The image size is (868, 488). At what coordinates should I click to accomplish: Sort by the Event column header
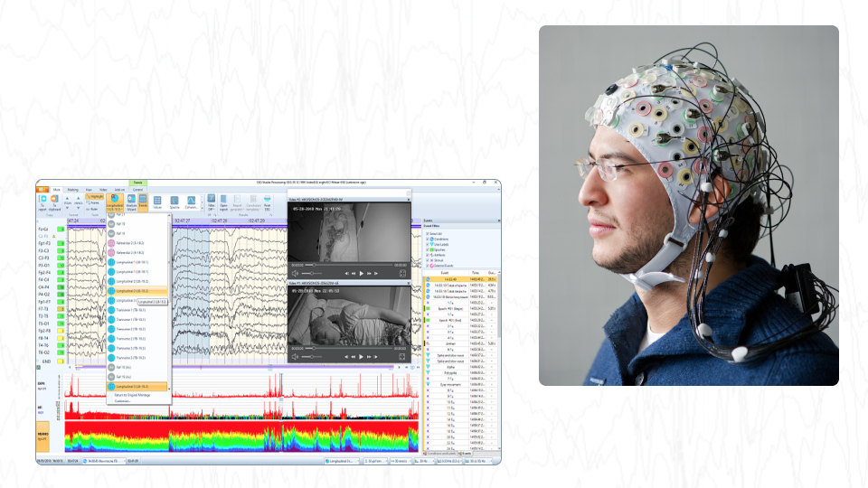pos(445,273)
